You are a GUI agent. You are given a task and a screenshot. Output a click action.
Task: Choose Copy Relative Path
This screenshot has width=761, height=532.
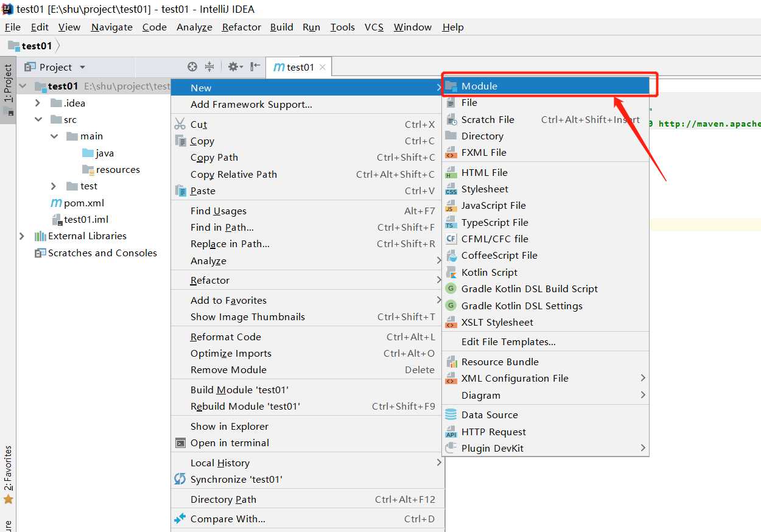click(x=307, y=174)
